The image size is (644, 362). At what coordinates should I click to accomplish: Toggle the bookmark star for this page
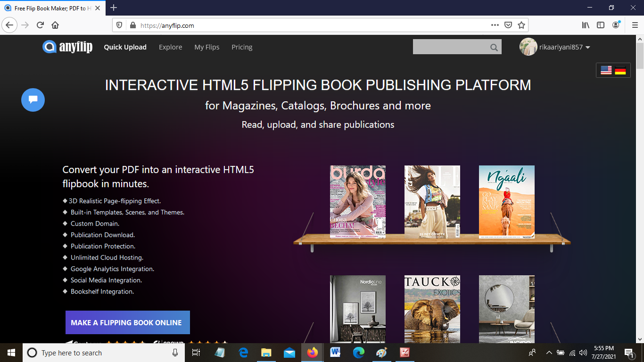click(x=521, y=25)
